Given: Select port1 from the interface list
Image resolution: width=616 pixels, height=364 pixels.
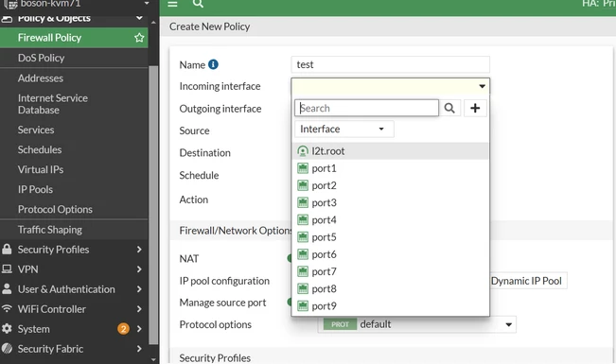Looking at the screenshot, I should tap(390, 168).
